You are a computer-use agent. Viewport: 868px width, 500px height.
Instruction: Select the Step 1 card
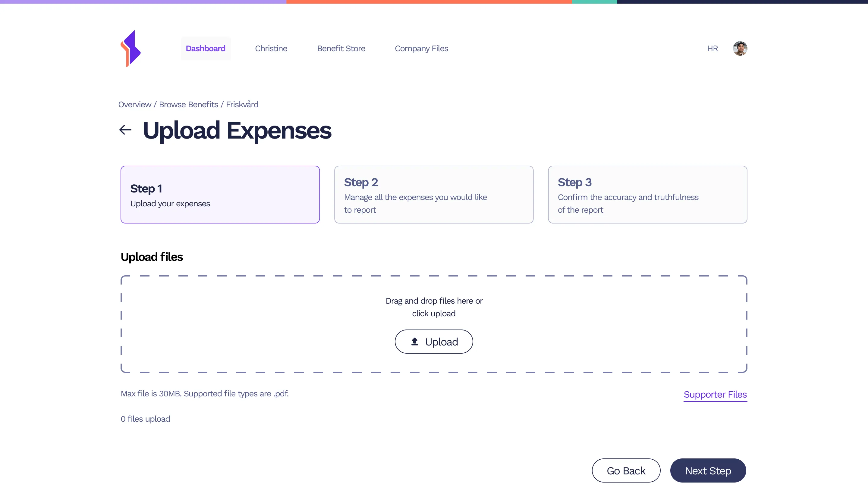220,195
